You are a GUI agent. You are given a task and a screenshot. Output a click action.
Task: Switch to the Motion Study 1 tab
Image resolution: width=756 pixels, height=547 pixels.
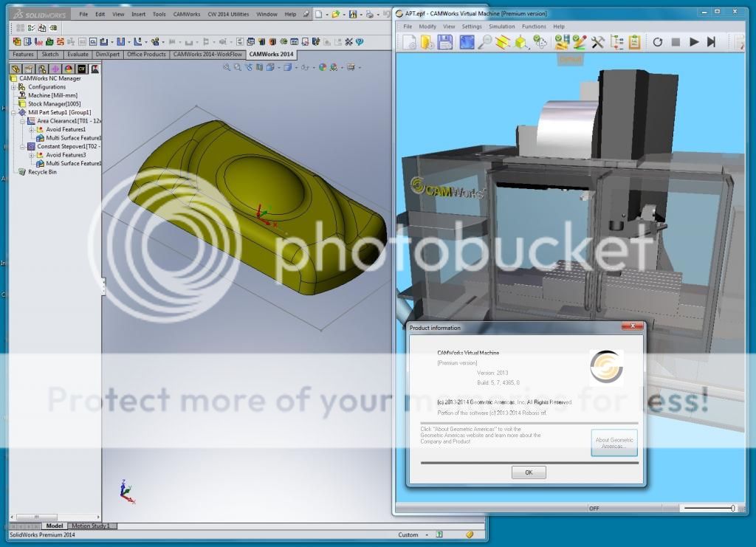point(91,525)
